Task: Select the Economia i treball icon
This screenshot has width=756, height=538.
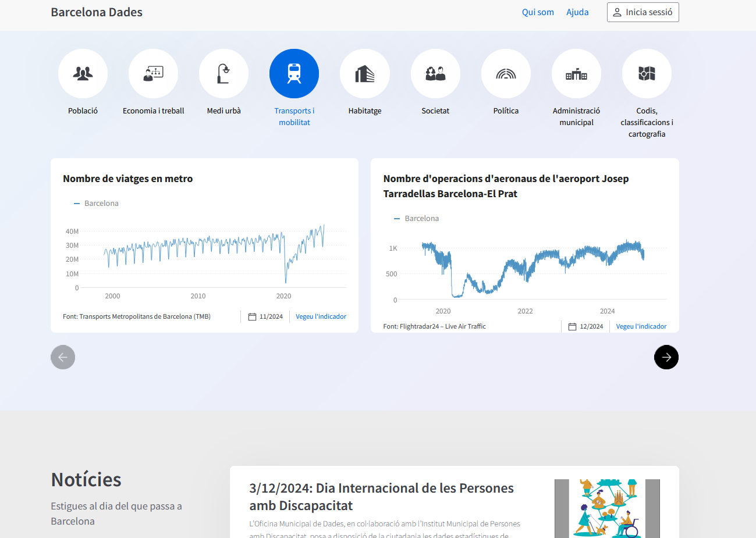Action: [153, 74]
